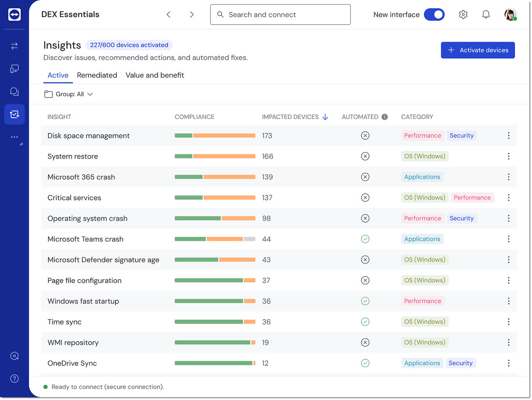Open more options for System restore row
This screenshot has height=400, width=532.
508,156
